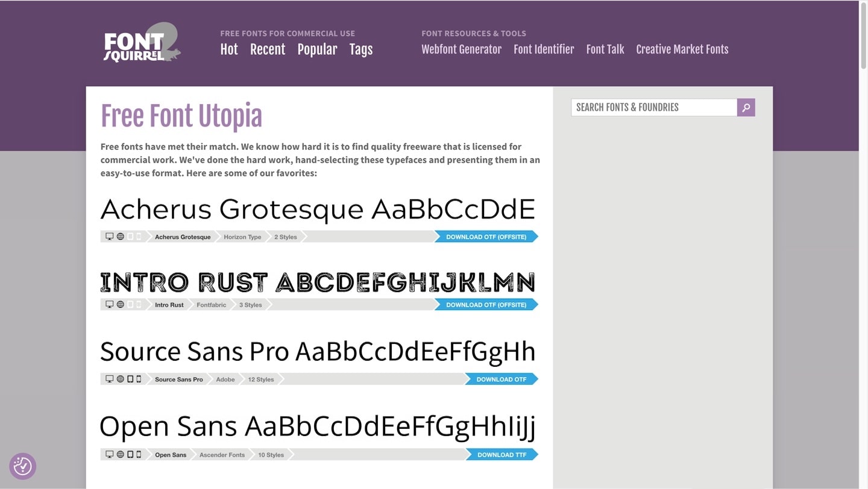This screenshot has width=868, height=489.
Task: Open the Popular fonts menu
Action: click(x=317, y=50)
